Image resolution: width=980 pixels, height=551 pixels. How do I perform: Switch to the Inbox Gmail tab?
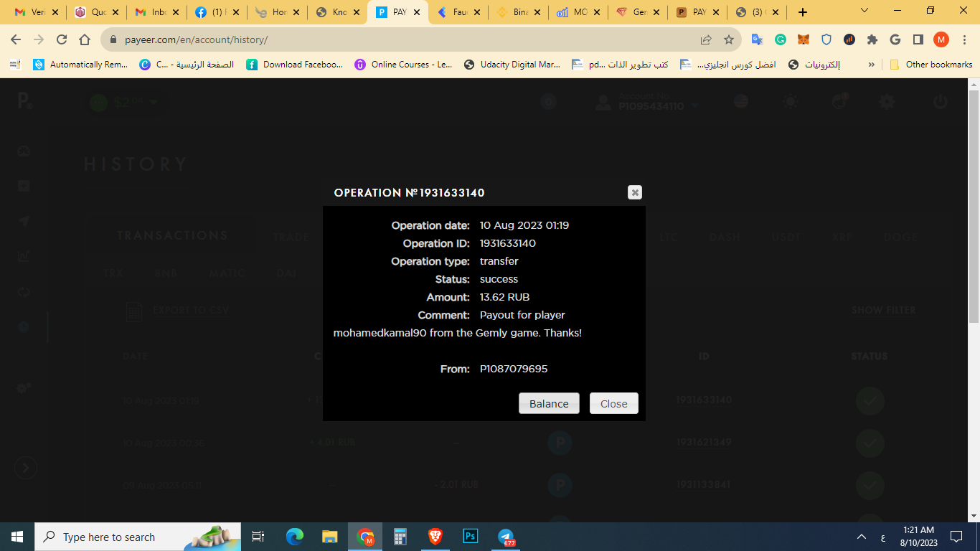158,12
